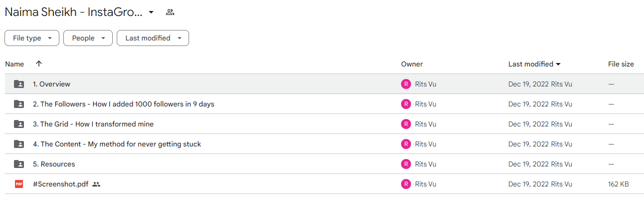Viewport: 644px width, 211px height.
Task: Click the shared folder people icon beside title
Action: (x=170, y=12)
